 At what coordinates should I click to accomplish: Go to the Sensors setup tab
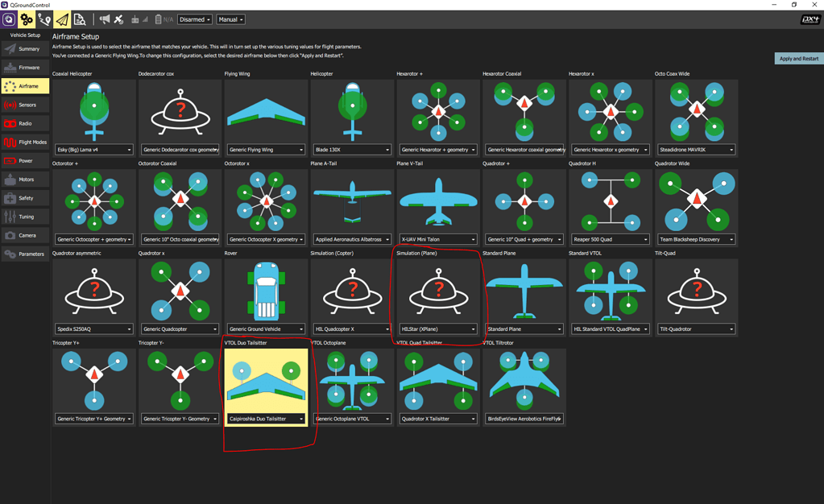coord(25,105)
